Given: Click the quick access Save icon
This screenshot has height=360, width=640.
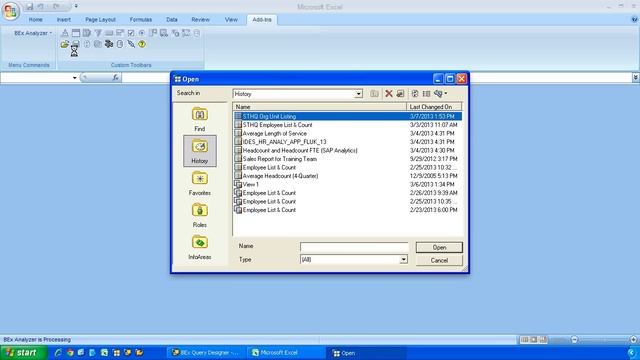Looking at the screenshot, I should click(29, 7).
